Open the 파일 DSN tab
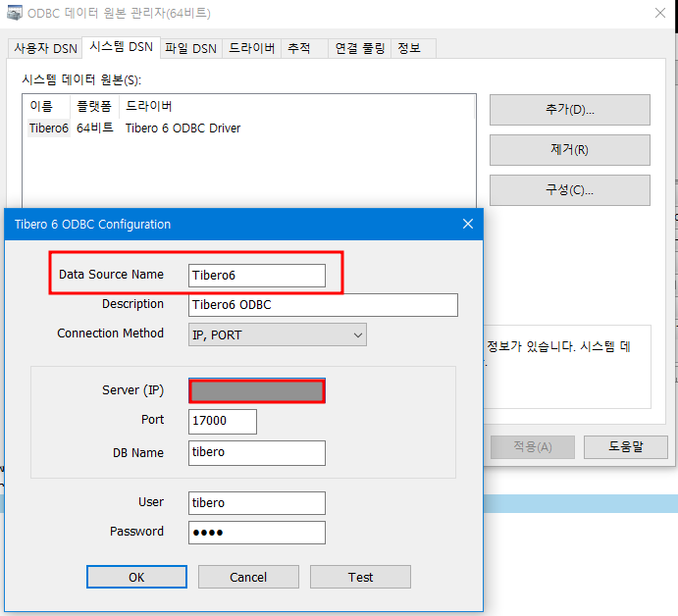This screenshot has height=616, width=678. click(x=190, y=48)
